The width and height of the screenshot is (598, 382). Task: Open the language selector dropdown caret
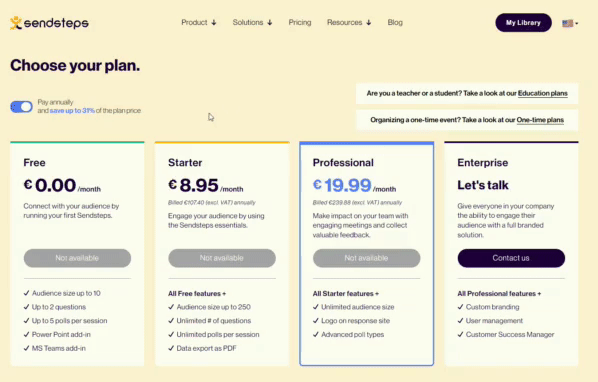coord(576,24)
